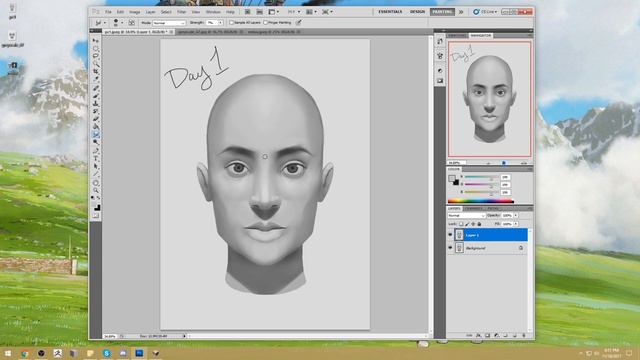This screenshot has height=360, width=640.
Task: Open the Filter menu
Action: tap(181, 12)
